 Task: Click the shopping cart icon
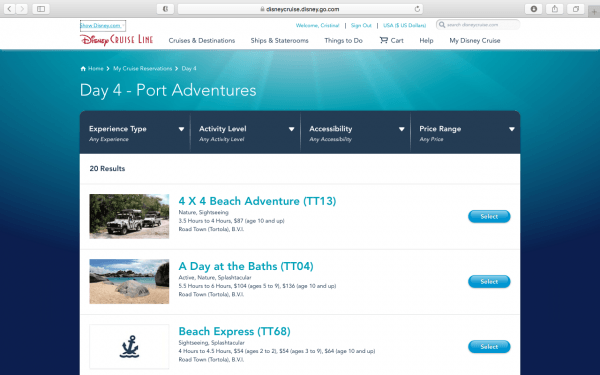pos(383,40)
